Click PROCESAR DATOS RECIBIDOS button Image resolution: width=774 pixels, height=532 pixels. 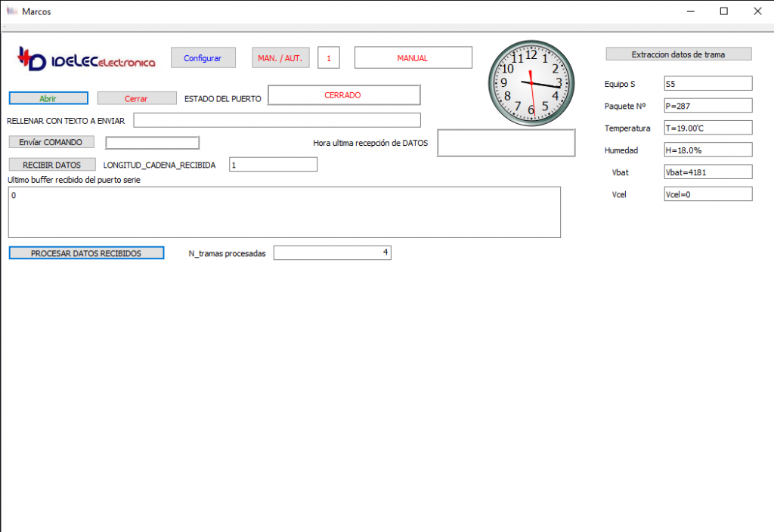click(x=86, y=253)
